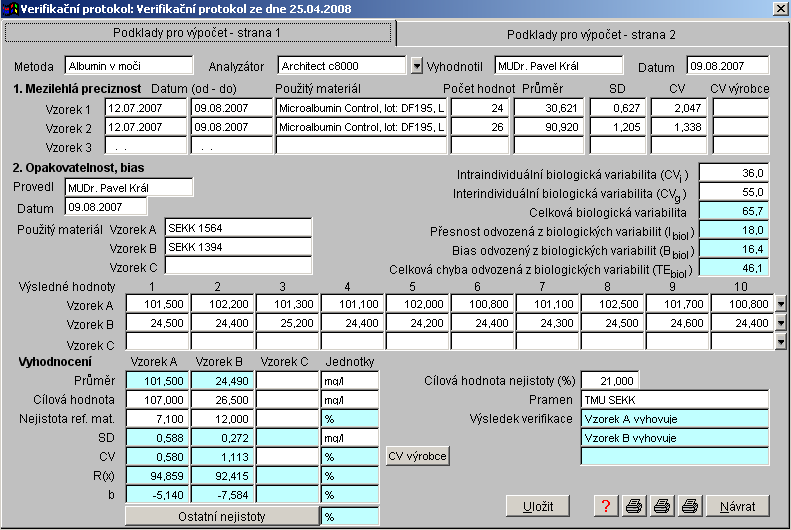This screenshot has height=530, width=791.
Task: Click the Pramen field containing TMU SEKK
Action: tap(674, 399)
